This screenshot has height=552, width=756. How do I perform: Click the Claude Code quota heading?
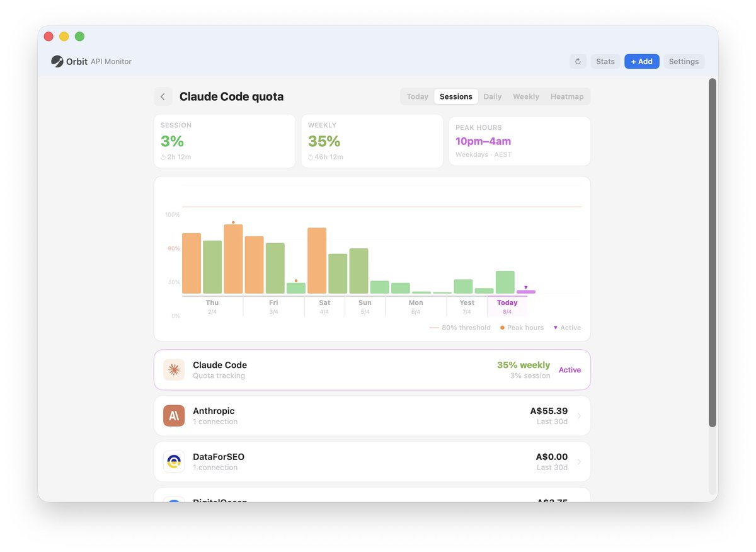231,96
